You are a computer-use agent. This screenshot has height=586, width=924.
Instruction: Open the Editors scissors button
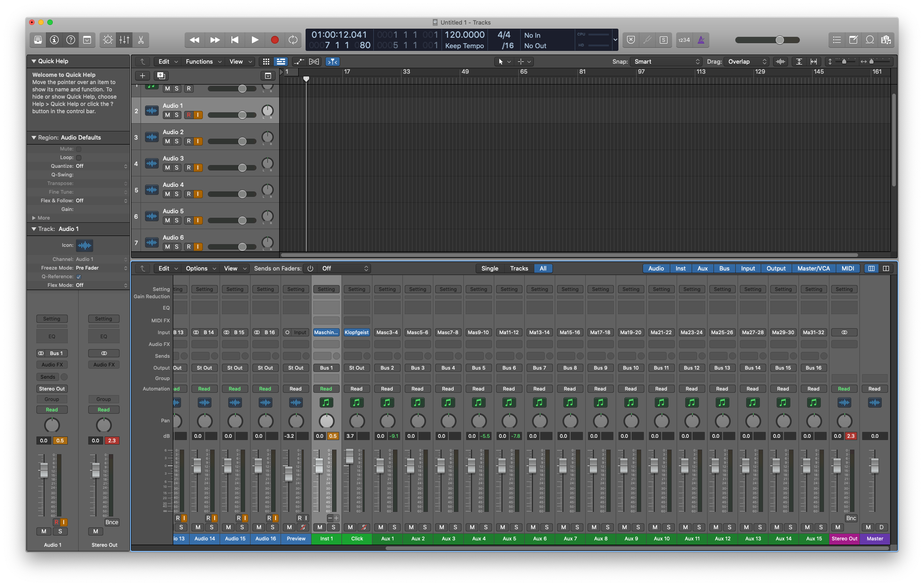(x=141, y=40)
